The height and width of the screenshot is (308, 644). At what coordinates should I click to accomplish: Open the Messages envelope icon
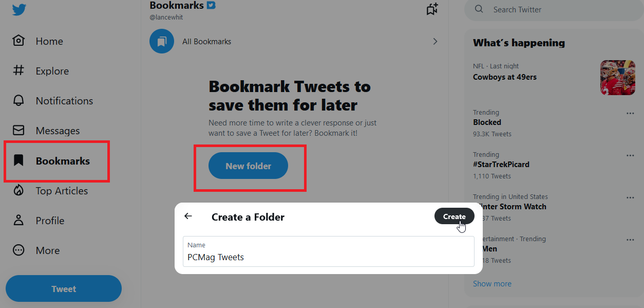pyautogui.click(x=18, y=130)
